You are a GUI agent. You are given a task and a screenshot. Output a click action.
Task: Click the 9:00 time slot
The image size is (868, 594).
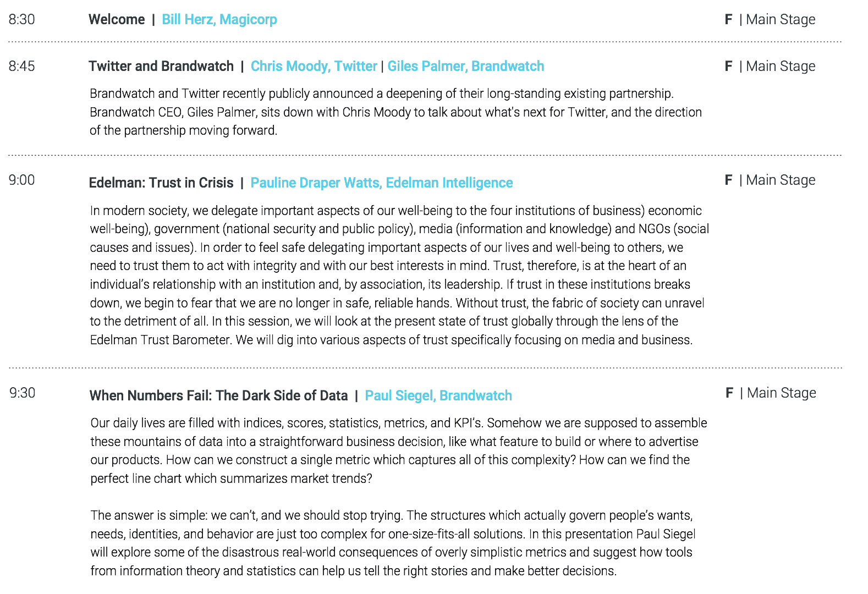click(22, 180)
